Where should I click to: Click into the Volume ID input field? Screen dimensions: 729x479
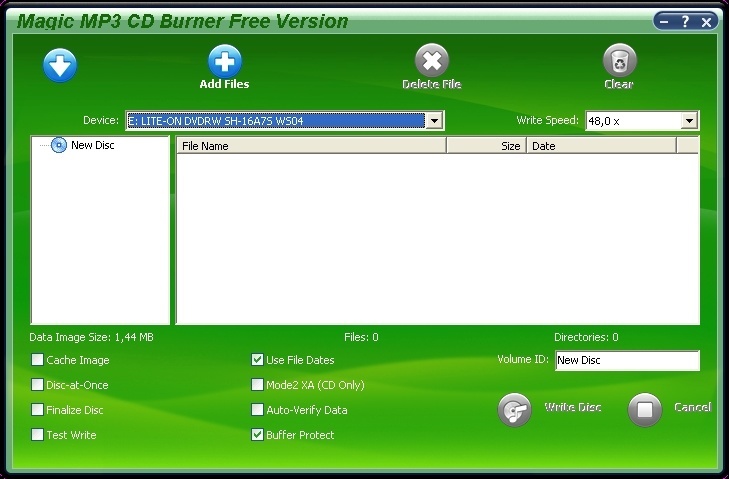627,360
